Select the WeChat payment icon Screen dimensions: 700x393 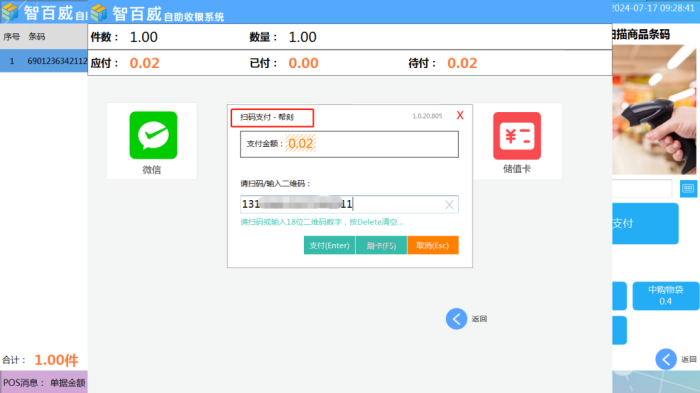click(x=153, y=135)
